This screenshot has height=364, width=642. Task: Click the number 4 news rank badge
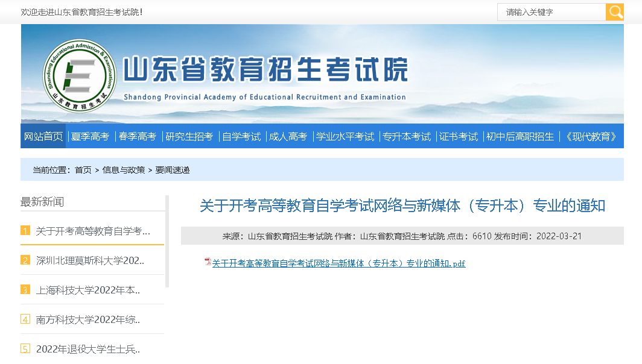point(25,319)
